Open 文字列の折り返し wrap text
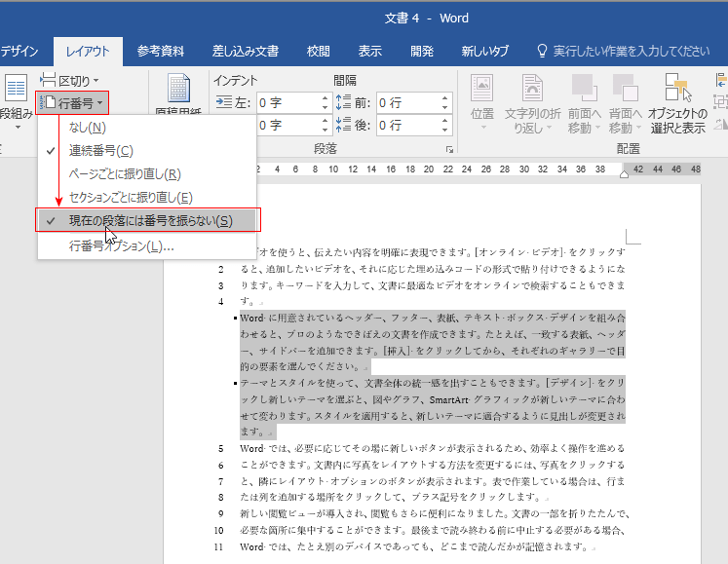This screenshot has height=564, width=728. coord(532,103)
